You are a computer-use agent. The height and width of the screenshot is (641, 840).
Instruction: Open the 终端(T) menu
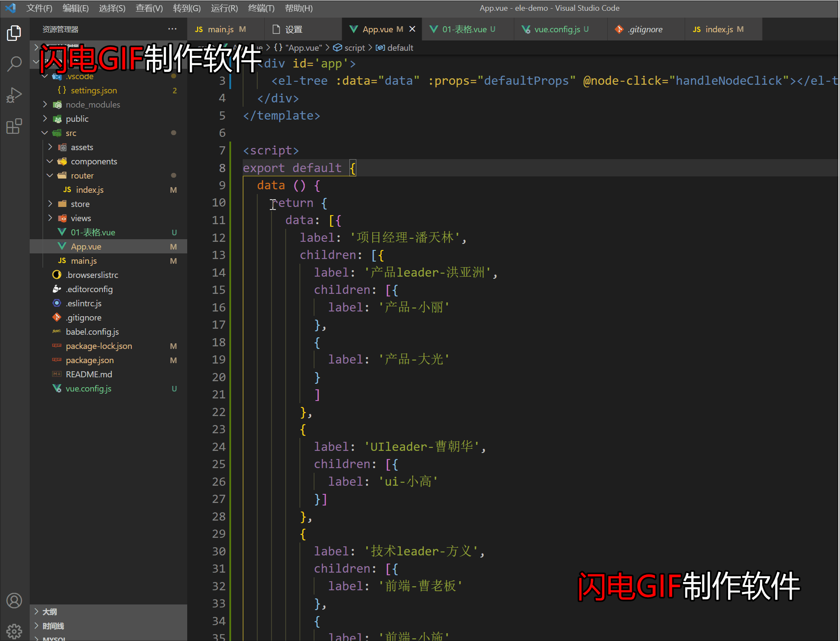click(261, 8)
